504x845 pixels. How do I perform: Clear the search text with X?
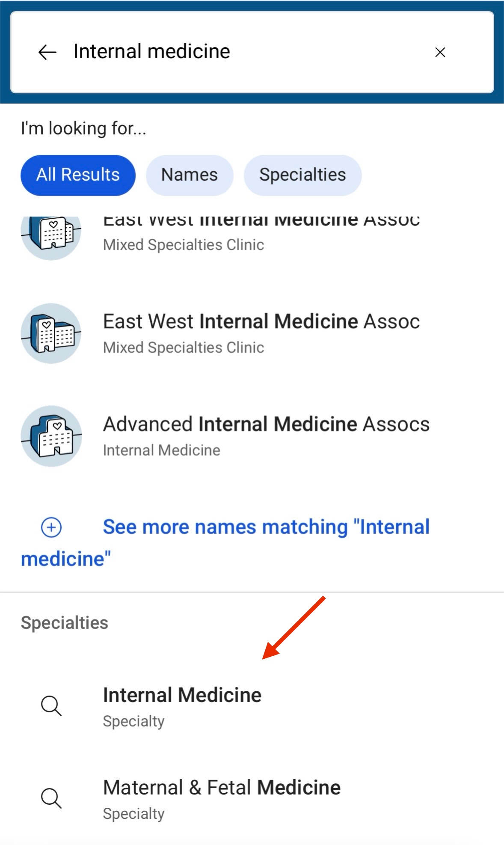[440, 52]
